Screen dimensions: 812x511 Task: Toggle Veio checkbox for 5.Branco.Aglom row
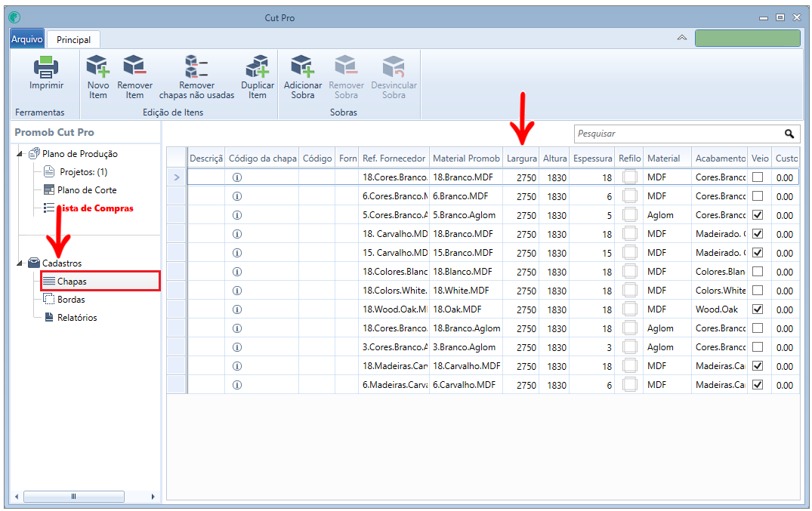[x=758, y=215]
